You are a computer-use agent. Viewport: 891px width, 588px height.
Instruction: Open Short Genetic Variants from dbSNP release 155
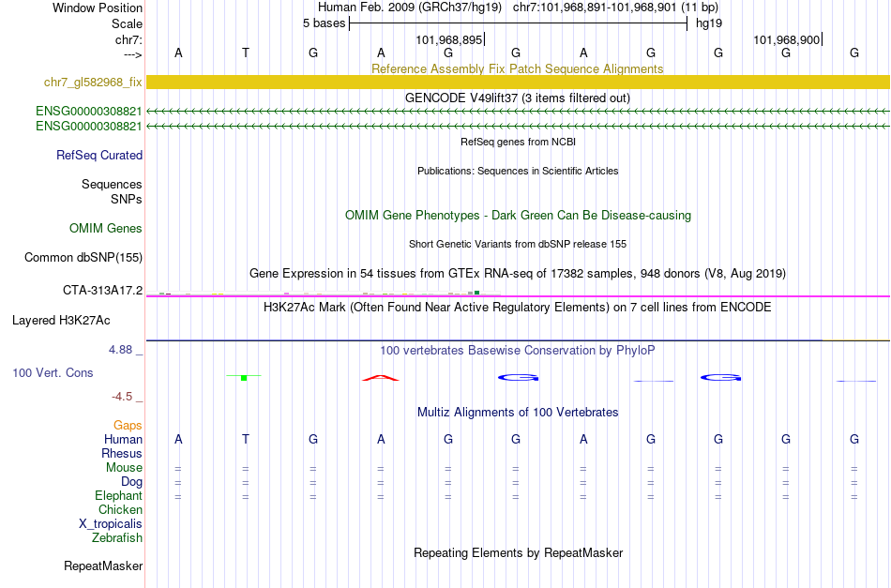click(x=518, y=244)
